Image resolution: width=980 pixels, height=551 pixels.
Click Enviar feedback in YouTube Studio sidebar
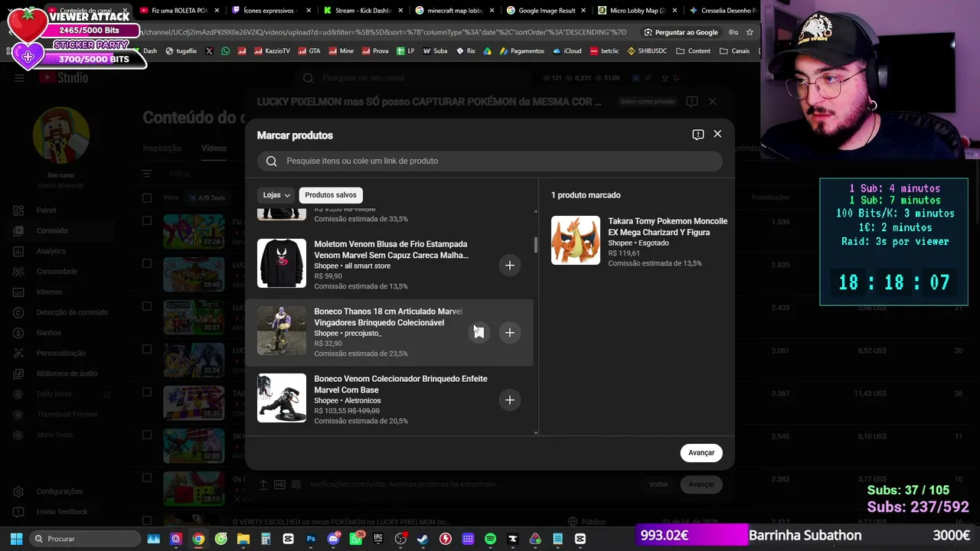61,511
